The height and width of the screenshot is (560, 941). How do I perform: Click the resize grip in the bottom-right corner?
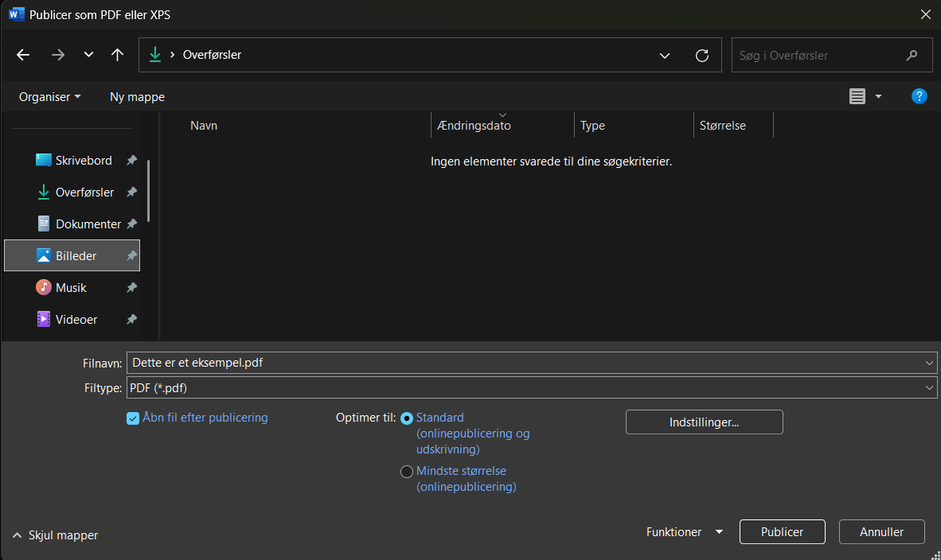(x=935, y=554)
